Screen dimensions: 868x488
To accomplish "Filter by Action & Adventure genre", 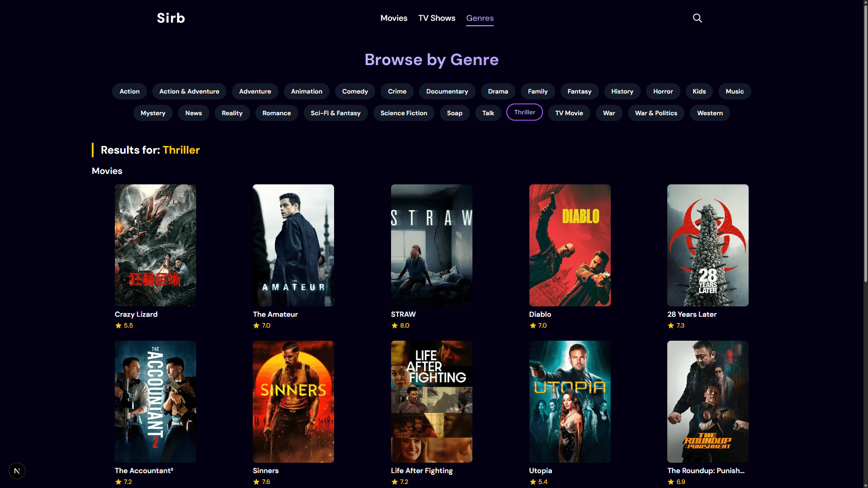I will (x=189, y=91).
